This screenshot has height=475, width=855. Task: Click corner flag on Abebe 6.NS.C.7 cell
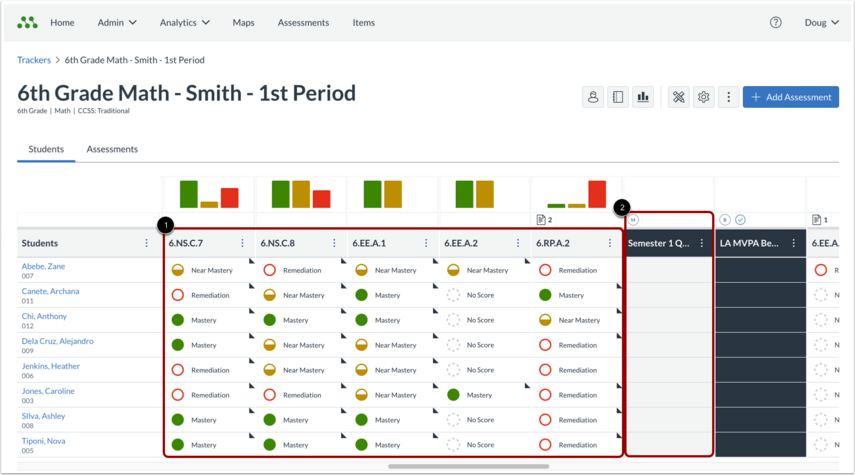(252, 261)
